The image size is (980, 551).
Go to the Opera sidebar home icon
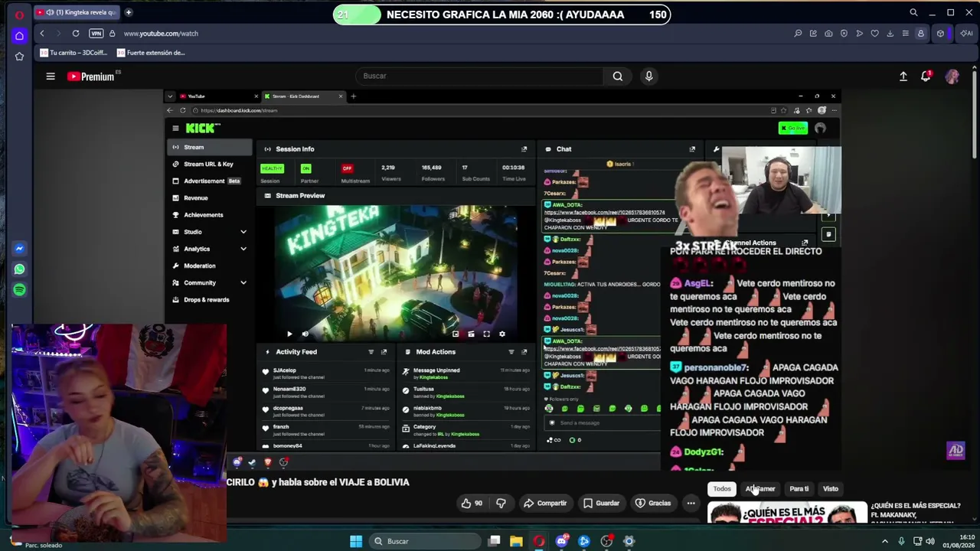tap(19, 35)
